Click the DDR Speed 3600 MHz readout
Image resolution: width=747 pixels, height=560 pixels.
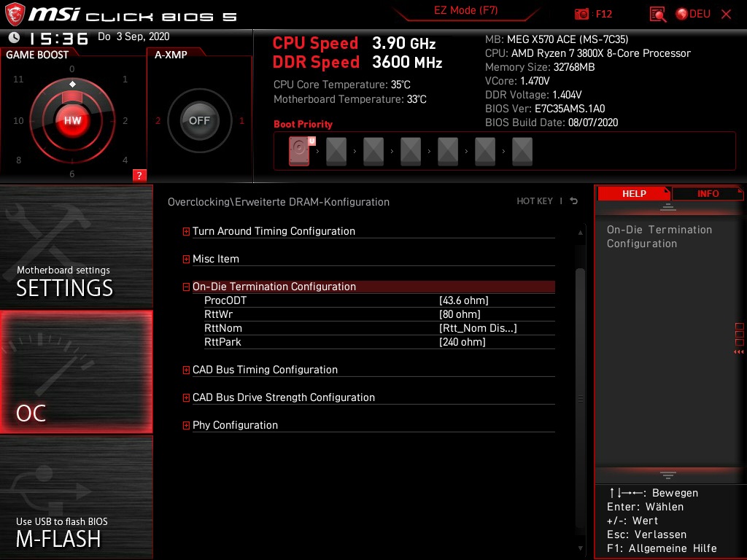(357, 63)
